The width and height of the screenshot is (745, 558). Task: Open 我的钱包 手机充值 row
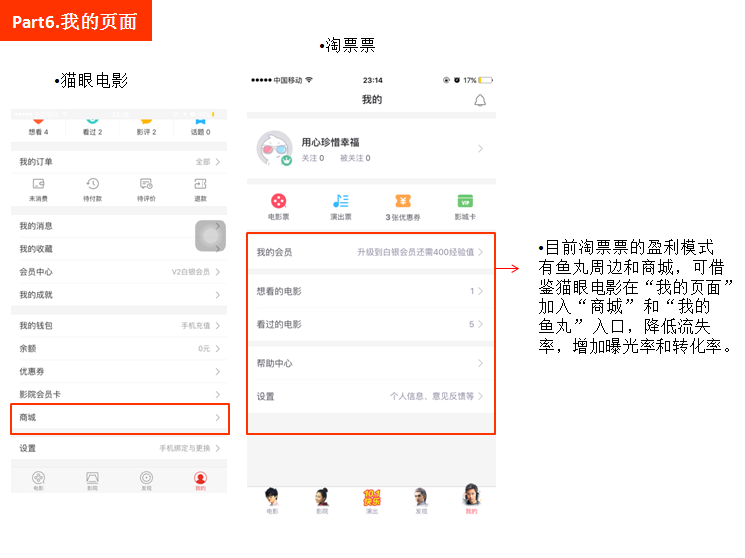pyautogui.click(x=119, y=326)
